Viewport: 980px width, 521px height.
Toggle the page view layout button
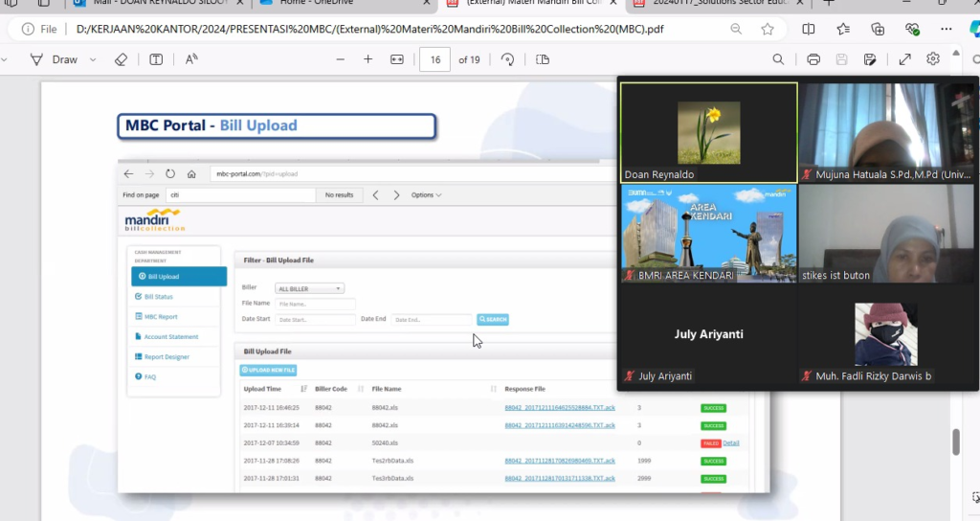tap(543, 59)
